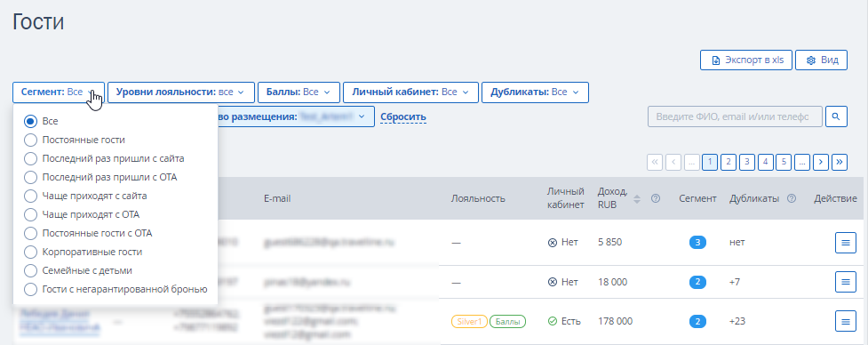Click the 'Лояльность' column header
868x345 pixels.
pos(478,199)
